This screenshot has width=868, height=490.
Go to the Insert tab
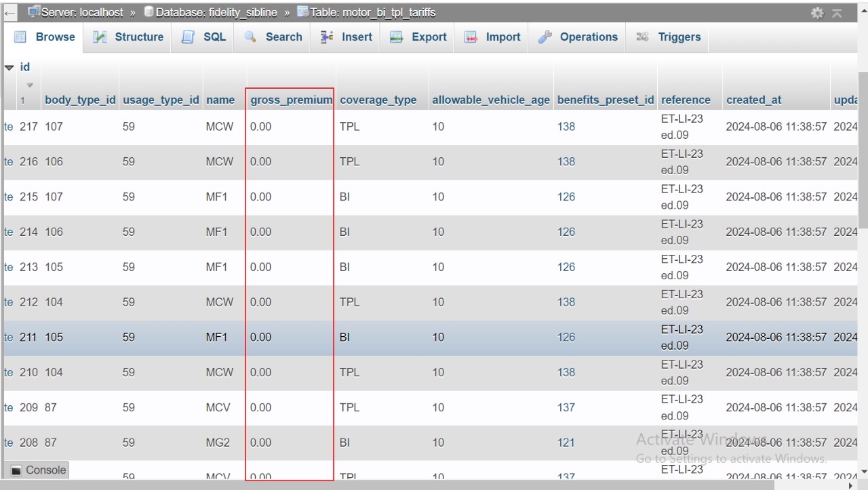tap(347, 37)
